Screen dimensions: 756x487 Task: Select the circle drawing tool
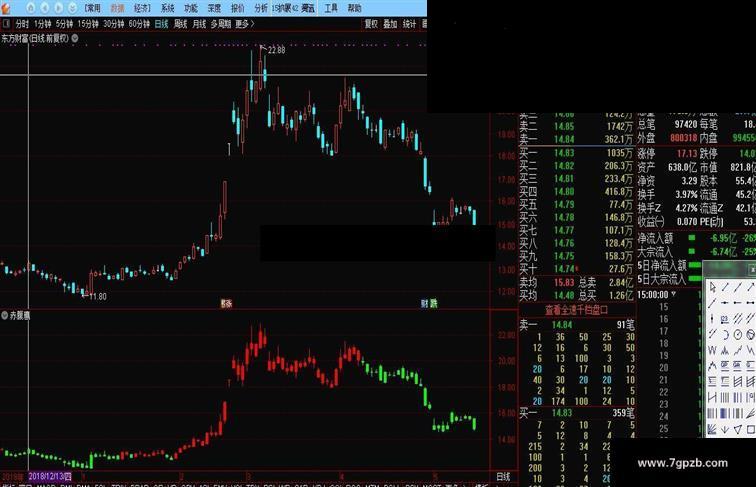coord(738,334)
